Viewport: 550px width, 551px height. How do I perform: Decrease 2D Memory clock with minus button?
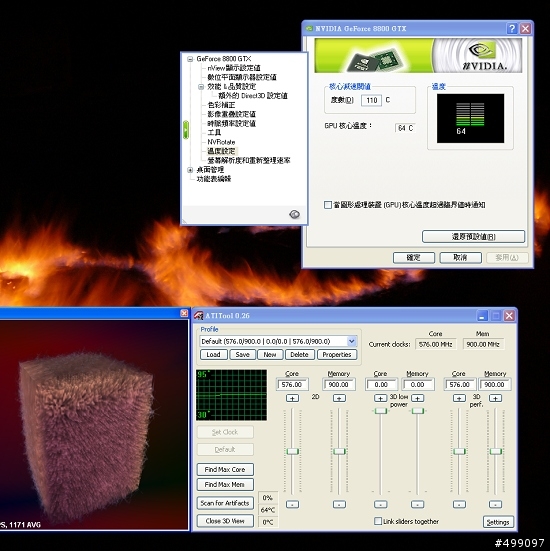339,504
